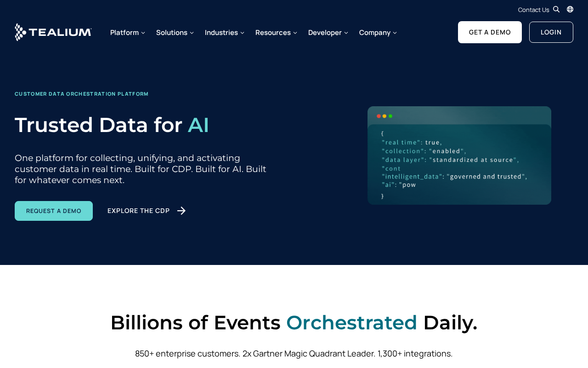588x368 pixels.
Task: Expand the Developer menu chevron
Action: tap(346, 33)
